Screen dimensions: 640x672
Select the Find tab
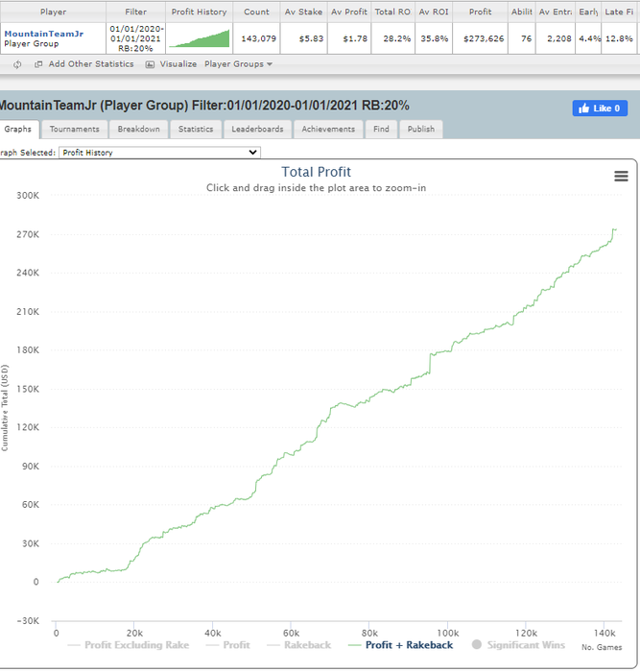tap(381, 129)
